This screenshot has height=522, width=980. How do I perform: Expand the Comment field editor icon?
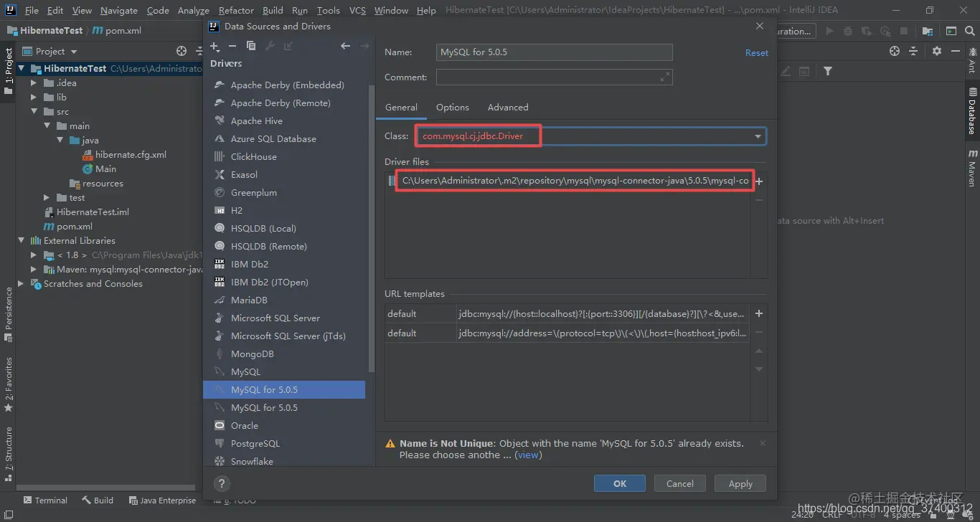pyautogui.click(x=665, y=77)
